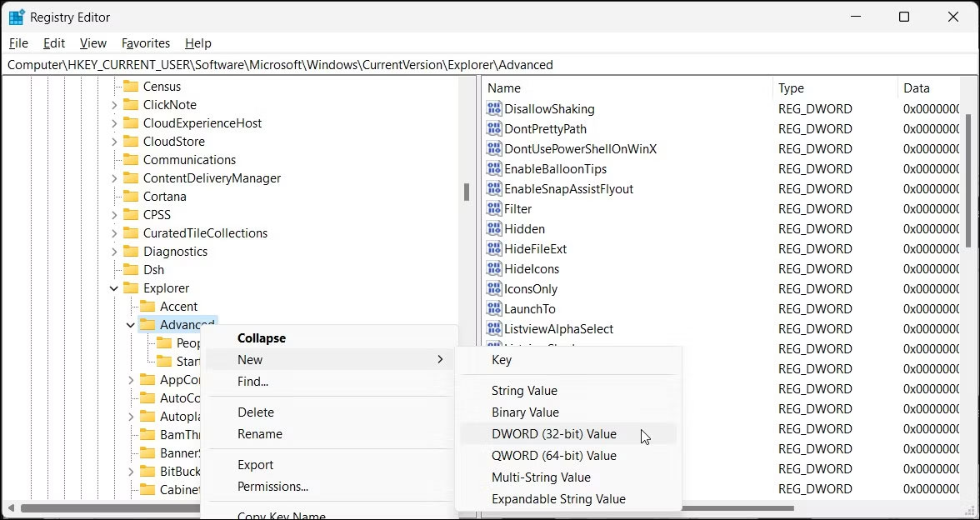Click the DWORD icon beside EnableBalloonTips
The image size is (980, 520).
[x=494, y=168]
